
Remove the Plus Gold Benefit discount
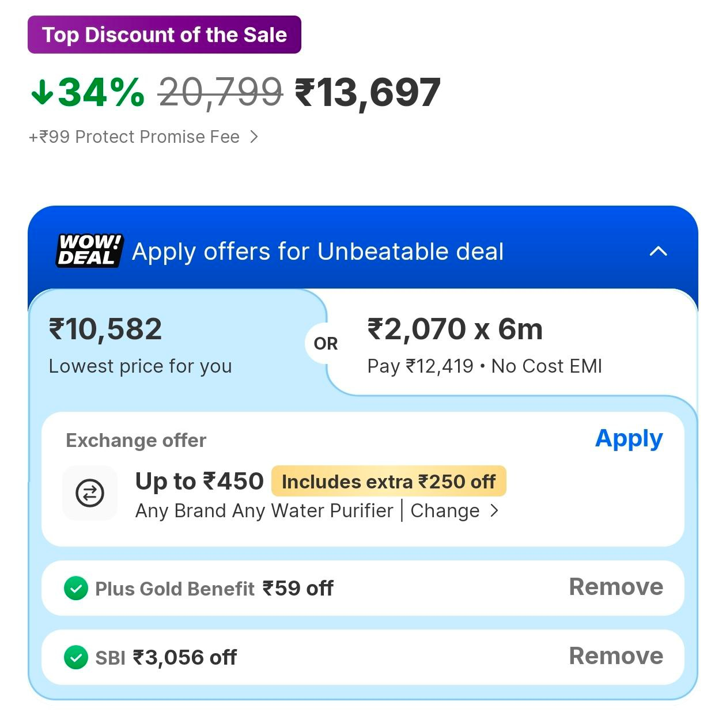click(x=616, y=587)
